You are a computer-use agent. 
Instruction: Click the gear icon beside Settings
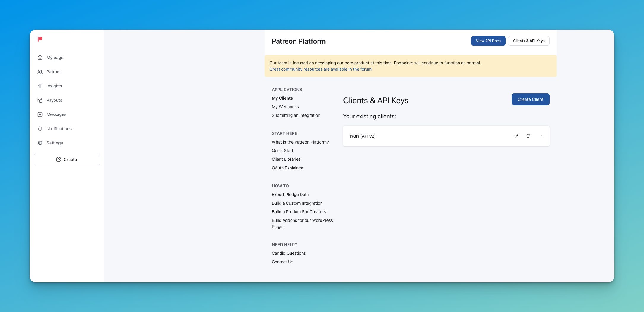[x=40, y=143]
